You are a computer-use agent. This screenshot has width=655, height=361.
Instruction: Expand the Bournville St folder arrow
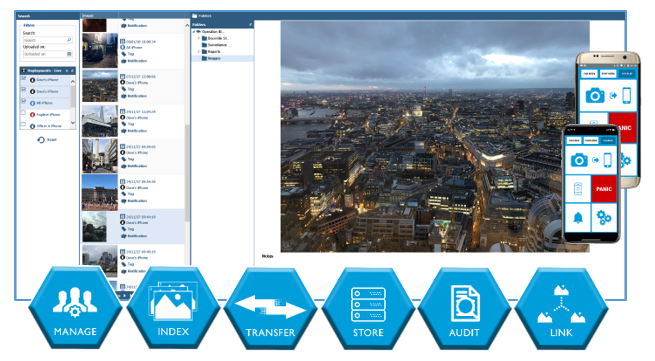click(198, 38)
